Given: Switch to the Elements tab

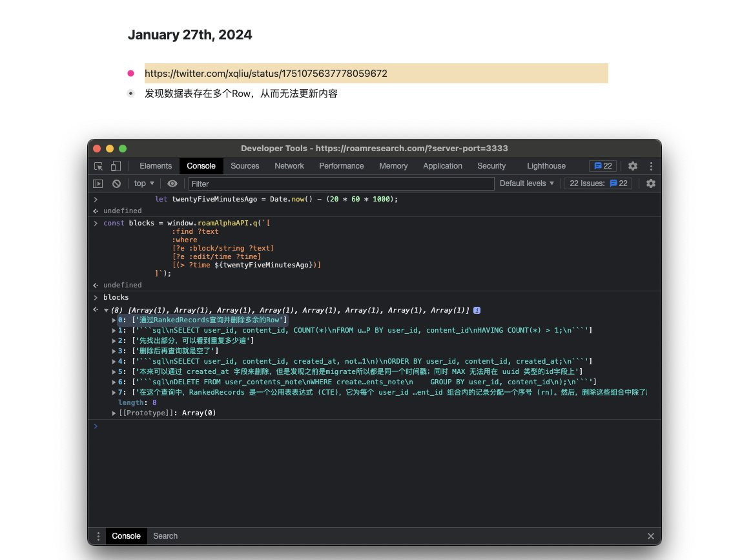Looking at the screenshot, I should [x=156, y=166].
